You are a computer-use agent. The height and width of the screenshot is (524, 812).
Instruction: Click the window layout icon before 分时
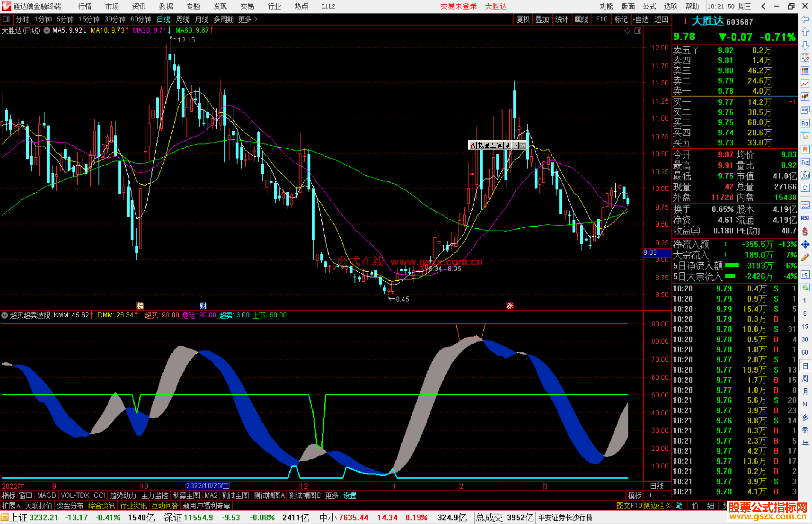6,19
